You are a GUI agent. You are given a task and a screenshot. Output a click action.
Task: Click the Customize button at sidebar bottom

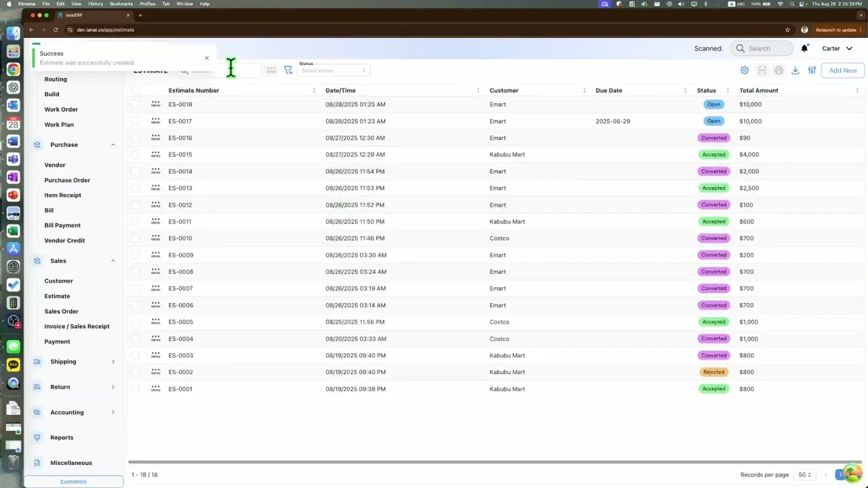[73, 481]
